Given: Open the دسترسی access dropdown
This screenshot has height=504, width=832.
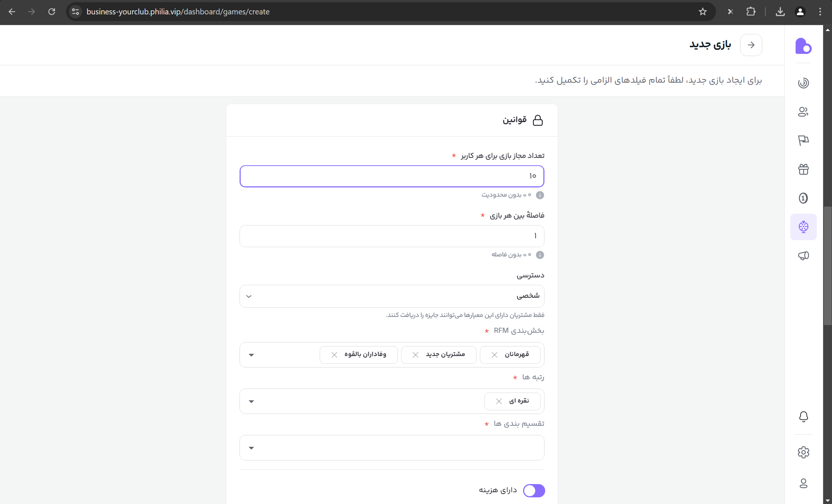Looking at the screenshot, I should 392,296.
